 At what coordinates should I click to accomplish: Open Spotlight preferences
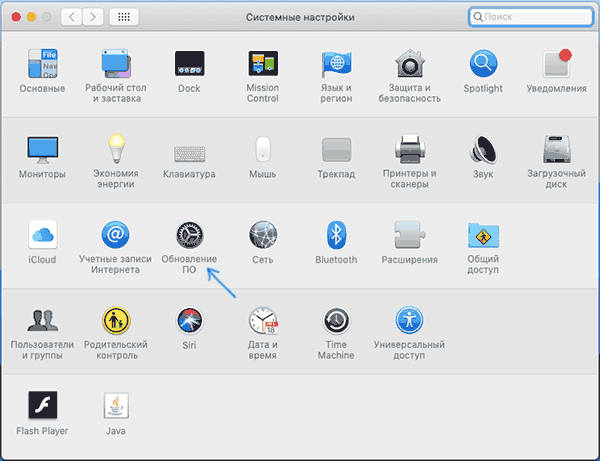[484, 65]
